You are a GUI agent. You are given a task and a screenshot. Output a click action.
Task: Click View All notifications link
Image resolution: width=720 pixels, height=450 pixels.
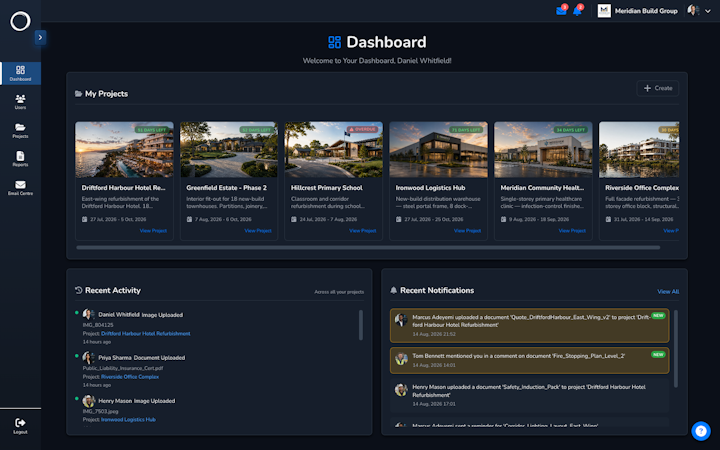pyautogui.click(x=668, y=292)
